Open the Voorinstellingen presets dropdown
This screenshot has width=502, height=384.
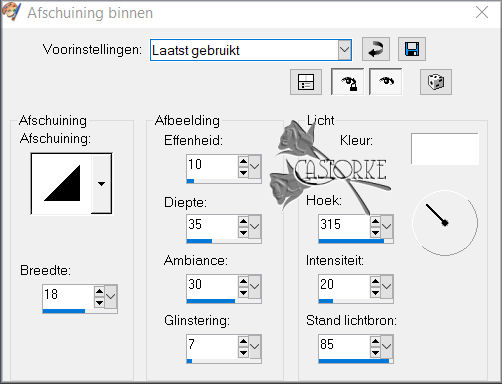pyautogui.click(x=344, y=50)
